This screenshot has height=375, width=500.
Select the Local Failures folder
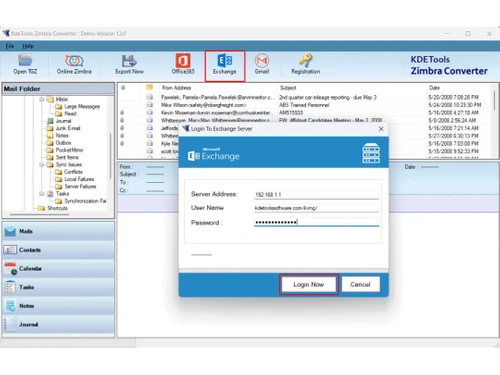pos(79,179)
